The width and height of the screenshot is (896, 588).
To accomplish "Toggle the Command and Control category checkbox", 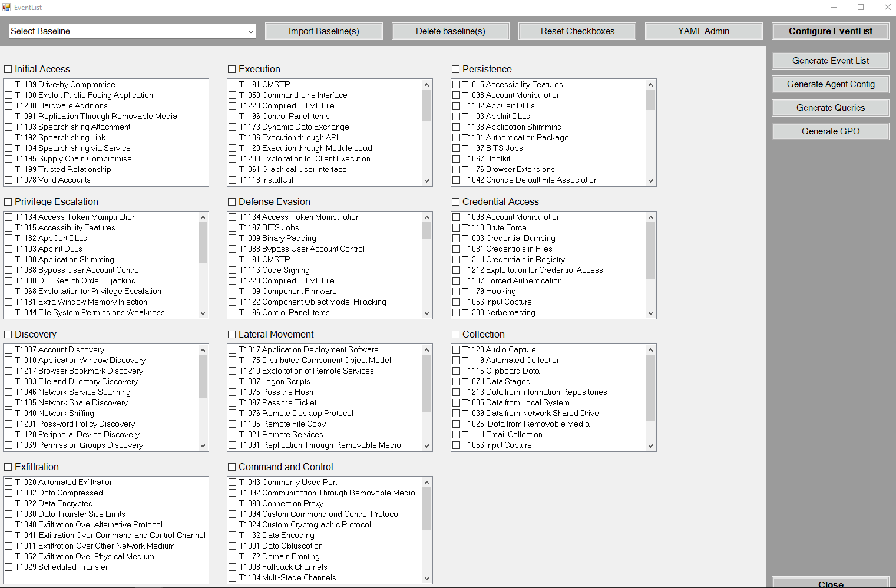I will click(x=232, y=467).
